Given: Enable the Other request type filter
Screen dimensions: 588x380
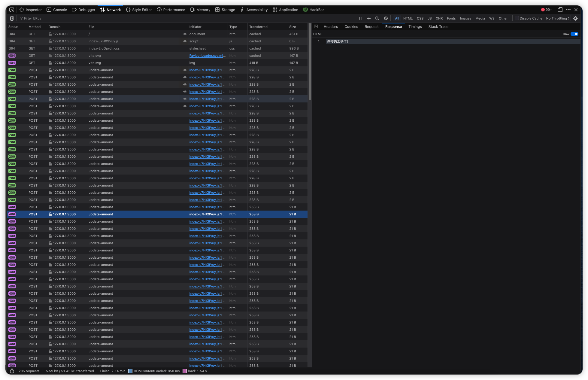Looking at the screenshot, I should pyautogui.click(x=503, y=18).
